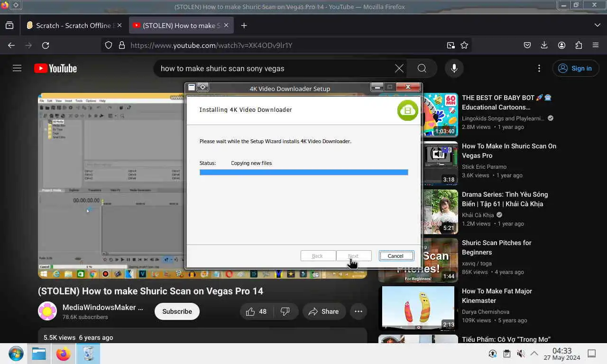Play How To Make Fat Major thumbnail
This screenshot has width=607, height=364.
point(418,308)
